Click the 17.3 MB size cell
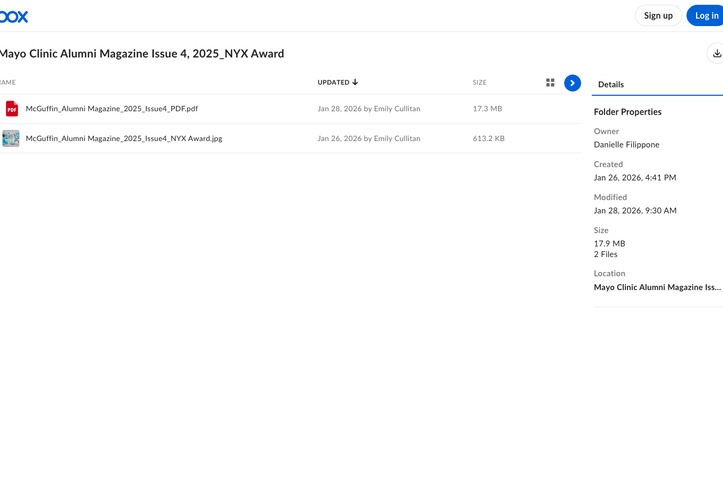 coord(487,109)
